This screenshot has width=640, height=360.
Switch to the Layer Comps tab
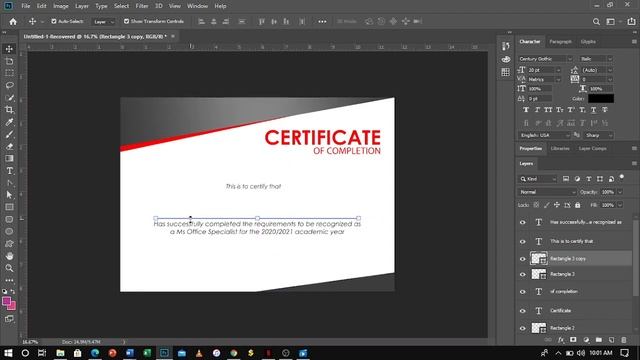point(592,149)
